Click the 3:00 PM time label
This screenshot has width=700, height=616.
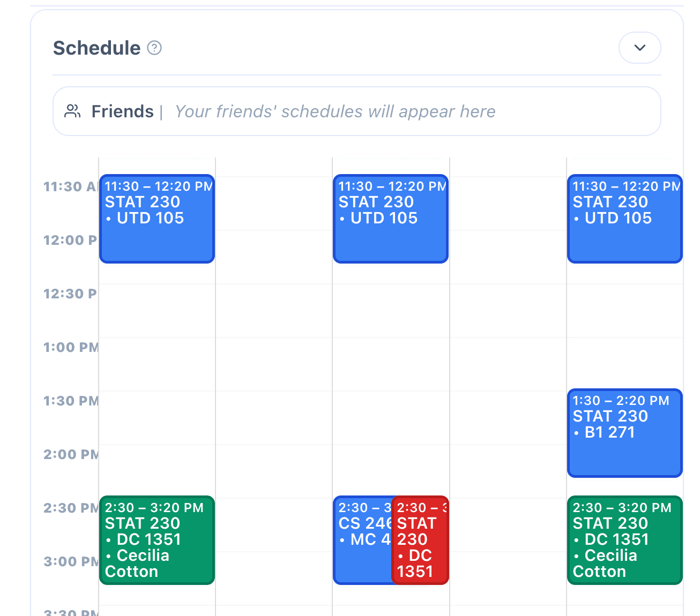[x=71, y=562]
